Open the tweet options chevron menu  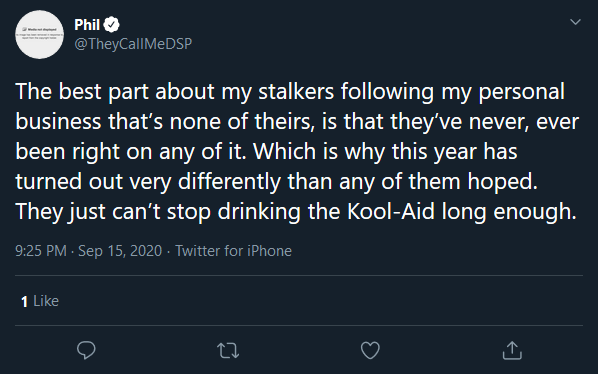click(x=575, y=22)
